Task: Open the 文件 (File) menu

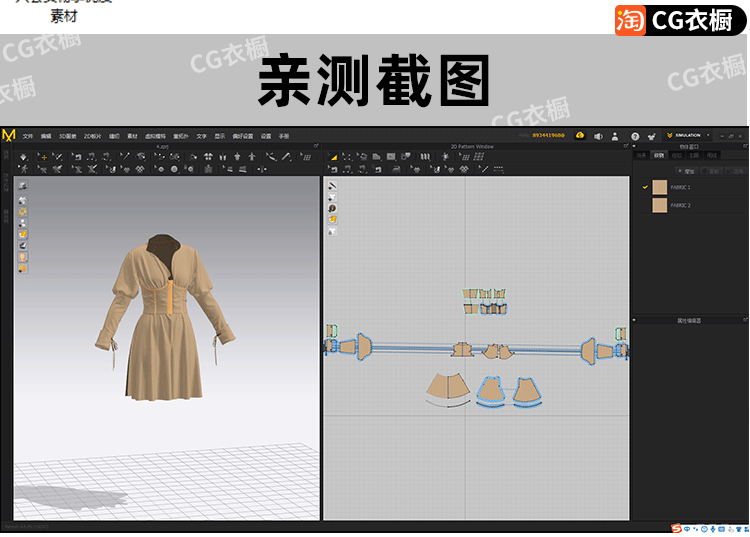Action: 27,135
